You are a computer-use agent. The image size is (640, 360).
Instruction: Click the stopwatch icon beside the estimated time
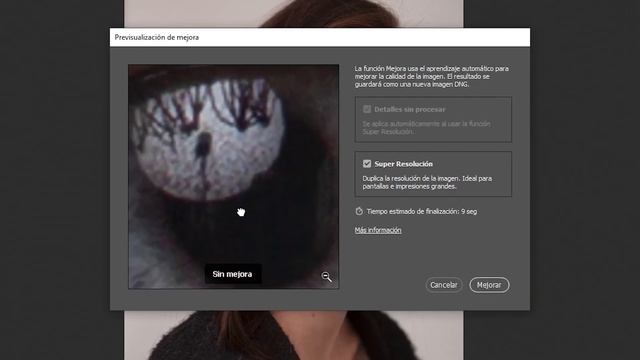point(359,211)
